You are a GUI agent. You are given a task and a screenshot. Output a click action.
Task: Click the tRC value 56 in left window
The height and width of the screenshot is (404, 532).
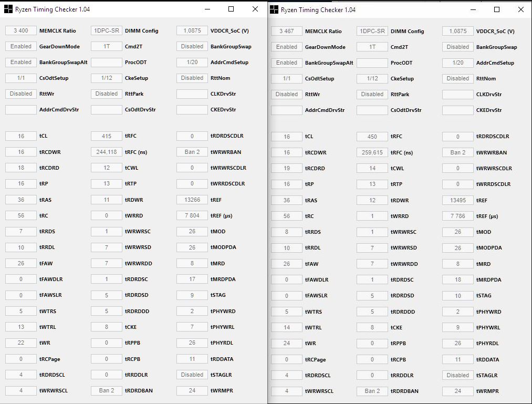pos(20,215)
